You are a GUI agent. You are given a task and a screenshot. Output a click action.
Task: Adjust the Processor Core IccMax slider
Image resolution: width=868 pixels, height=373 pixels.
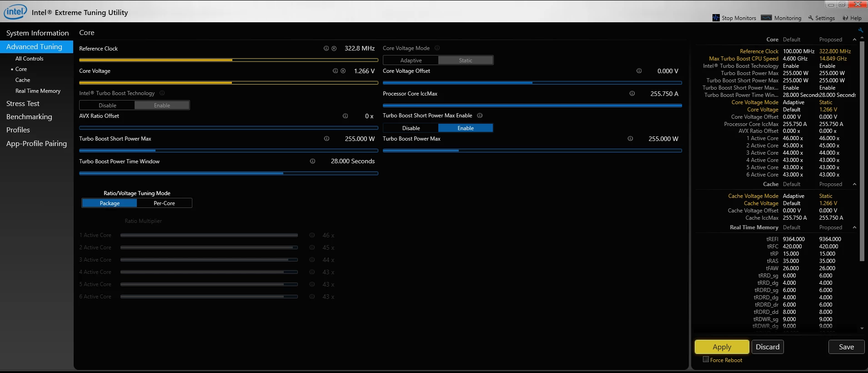[x=532, y=105]
